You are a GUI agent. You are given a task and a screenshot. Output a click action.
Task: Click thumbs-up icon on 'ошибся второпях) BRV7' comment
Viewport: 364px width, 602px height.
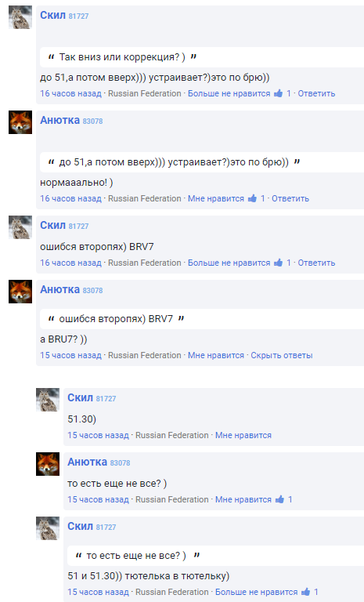[x=279, y=263]
